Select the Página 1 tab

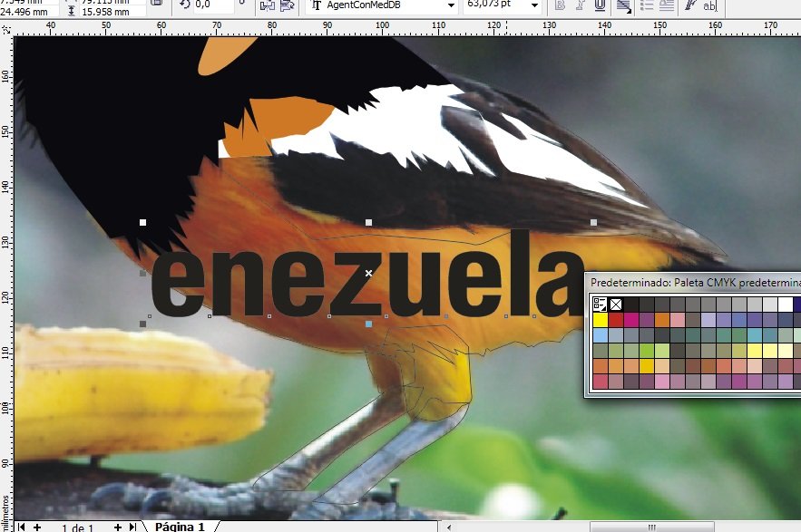coord(180,527)
